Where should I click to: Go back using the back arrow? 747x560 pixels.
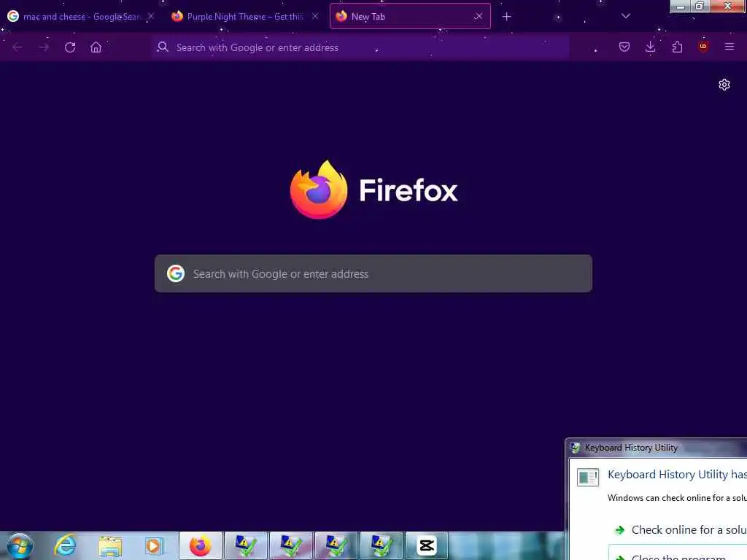(x=18, y=47)
